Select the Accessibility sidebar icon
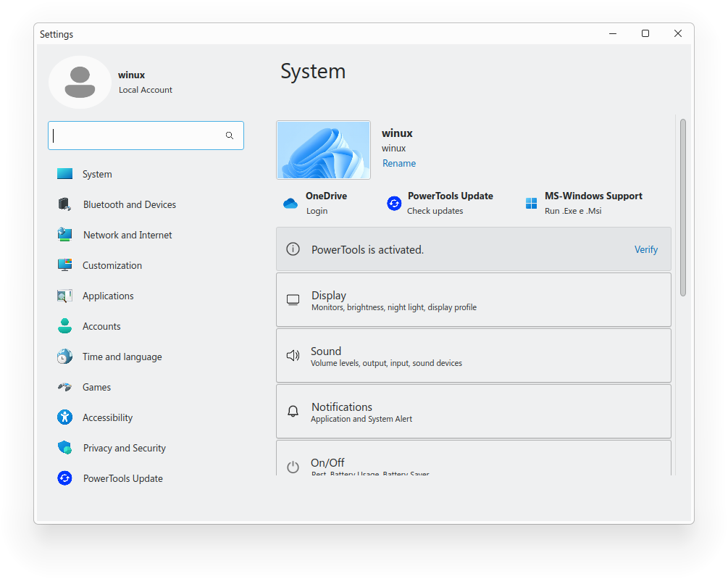Screen dimensions: 728x579 [64, 417]
